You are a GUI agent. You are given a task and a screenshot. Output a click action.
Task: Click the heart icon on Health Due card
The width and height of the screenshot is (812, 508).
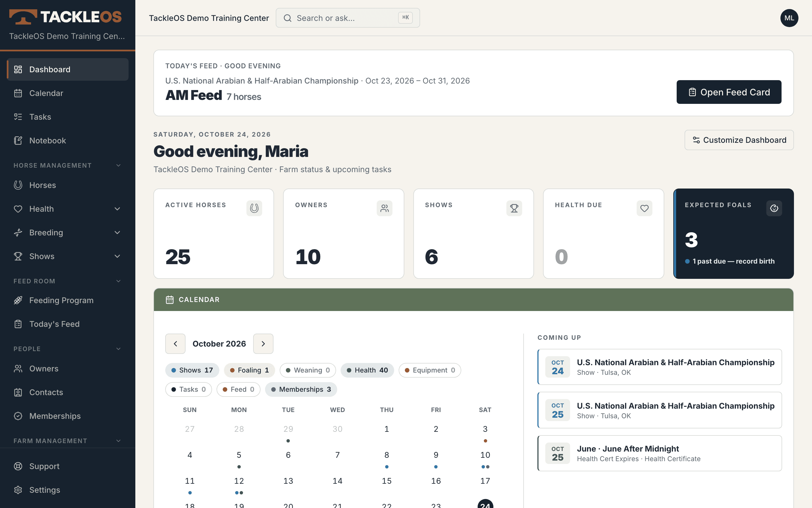(x=644, y=208)
